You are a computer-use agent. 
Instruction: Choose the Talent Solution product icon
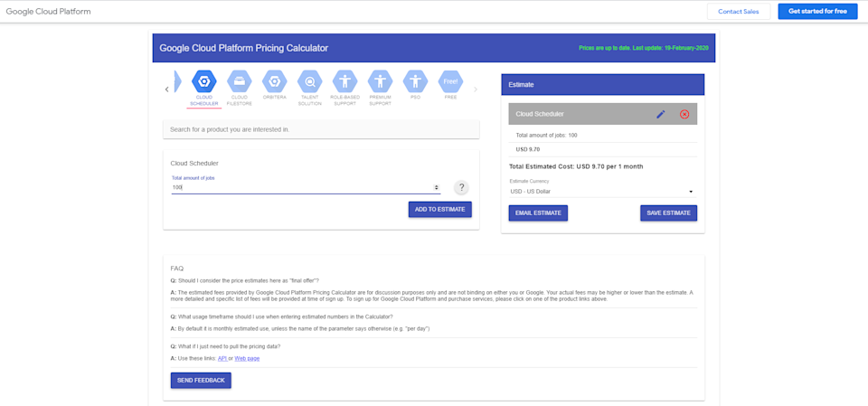[309, 82]
